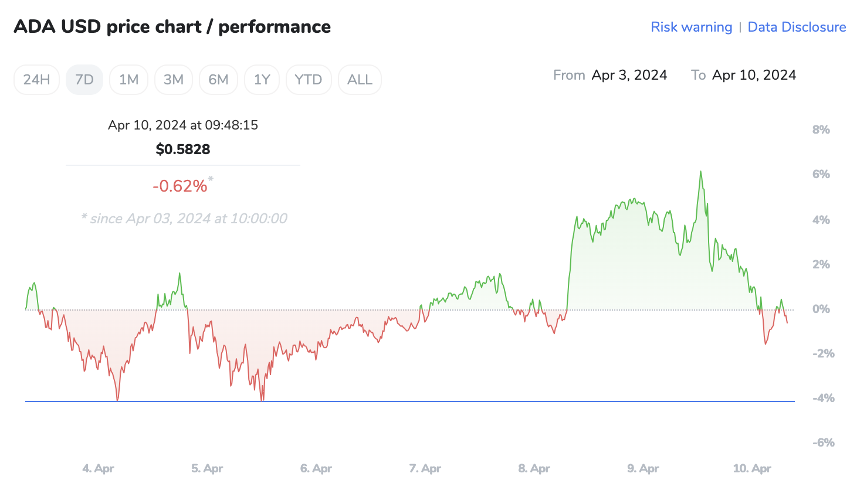867x504 pixels.
Task: Select the YTD range
Action: tap(309, 80)
